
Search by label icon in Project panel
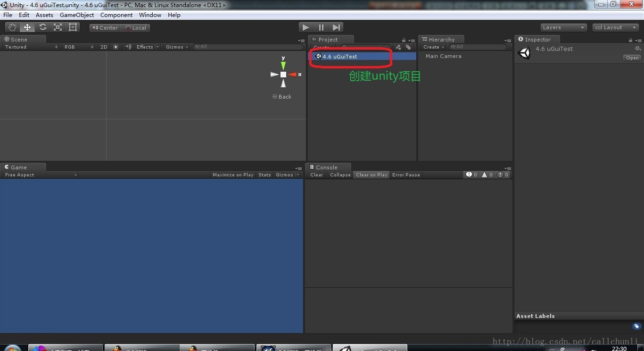408,47
